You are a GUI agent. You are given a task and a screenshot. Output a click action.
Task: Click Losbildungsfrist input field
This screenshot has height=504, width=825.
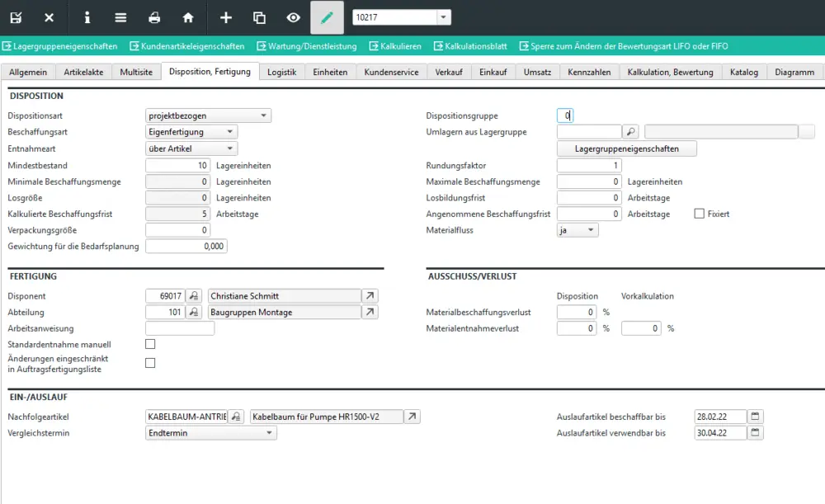coord(589,198)
